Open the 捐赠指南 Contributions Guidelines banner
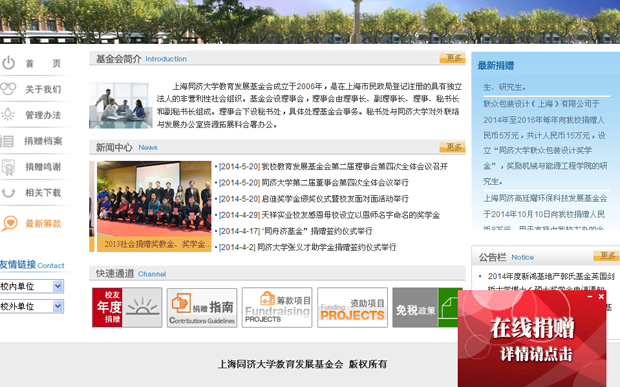 point(202,308)
